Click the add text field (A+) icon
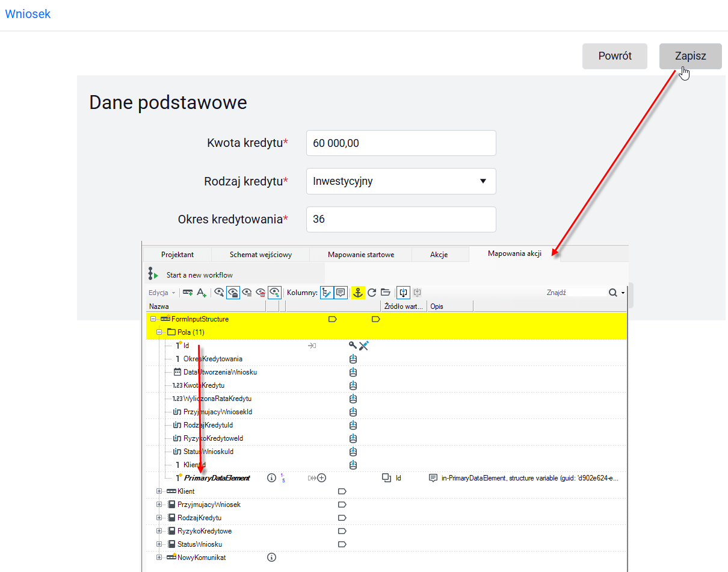This screenshot has height=572, width=728. coord(202,293)
